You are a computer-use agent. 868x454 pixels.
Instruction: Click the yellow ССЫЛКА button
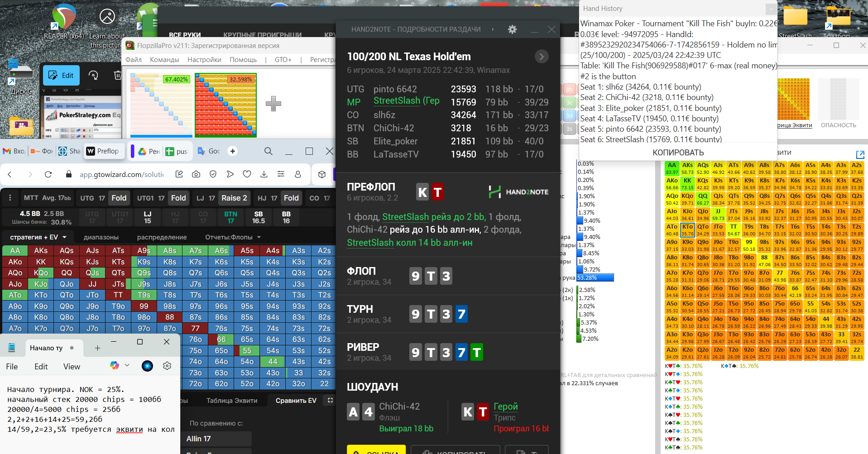click(x=376, y=450)
